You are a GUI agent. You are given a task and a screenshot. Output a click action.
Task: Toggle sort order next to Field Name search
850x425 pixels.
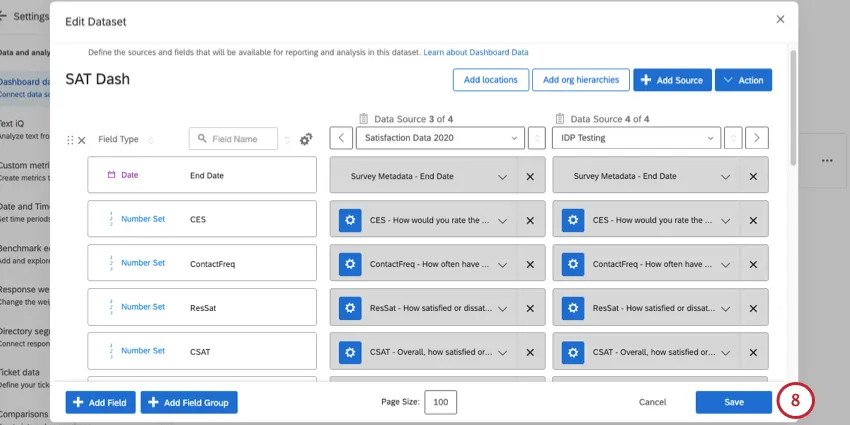tap(288, 140)
